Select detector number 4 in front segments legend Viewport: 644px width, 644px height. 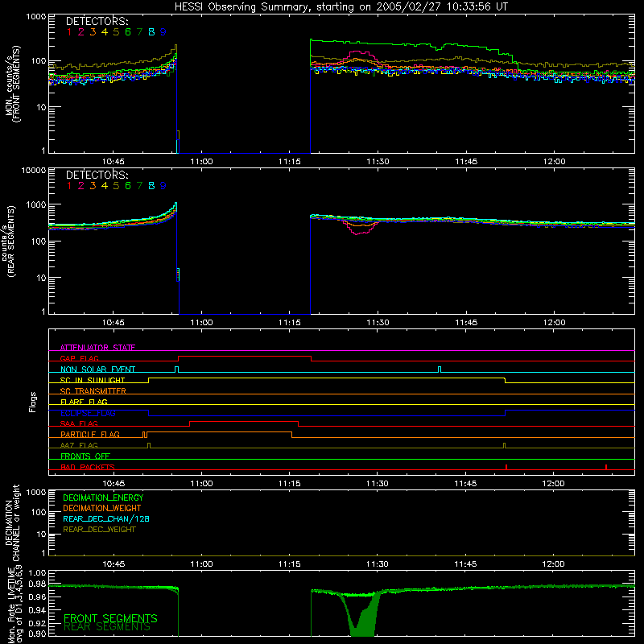(x=105, y=32)
